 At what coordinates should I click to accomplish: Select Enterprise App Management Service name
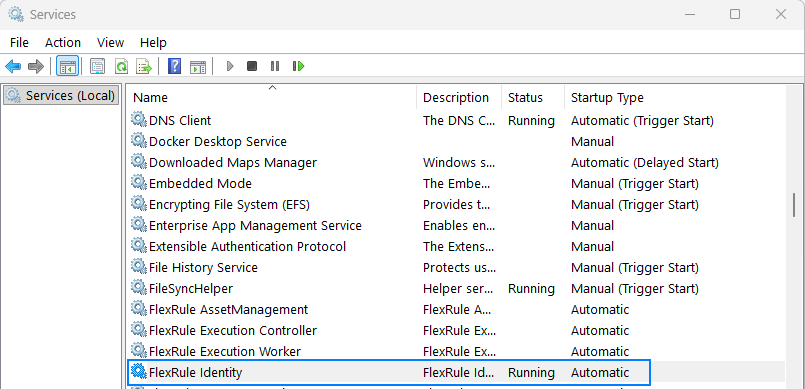[255, 226]
